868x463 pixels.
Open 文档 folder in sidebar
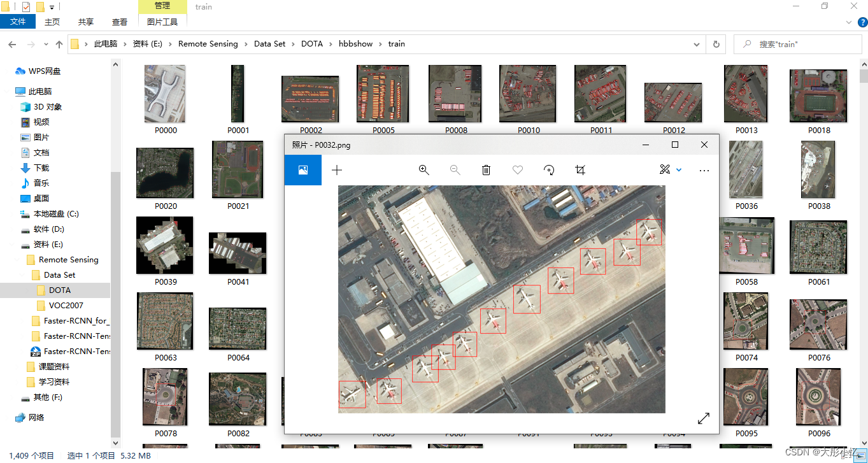coord(35,153)
